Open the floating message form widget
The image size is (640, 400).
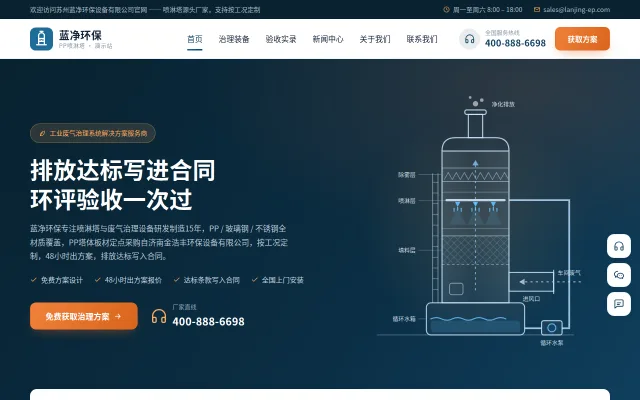click(619, 304)
